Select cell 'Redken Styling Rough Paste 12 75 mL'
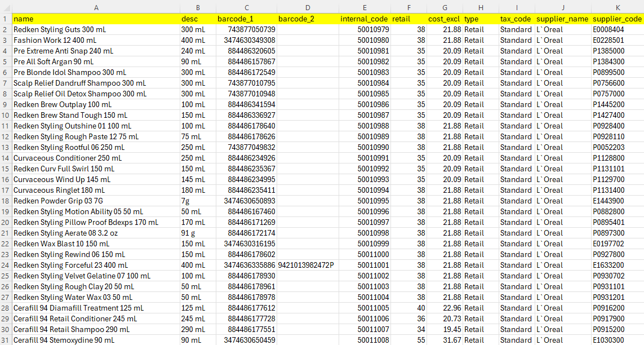This screenshot has height=345, width=644. 96,136
